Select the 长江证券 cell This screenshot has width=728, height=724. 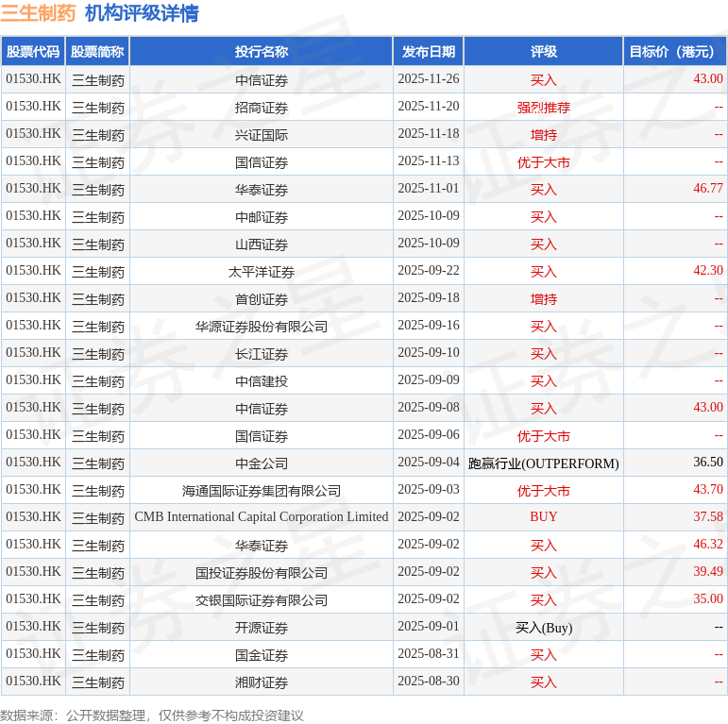point(262,354)
